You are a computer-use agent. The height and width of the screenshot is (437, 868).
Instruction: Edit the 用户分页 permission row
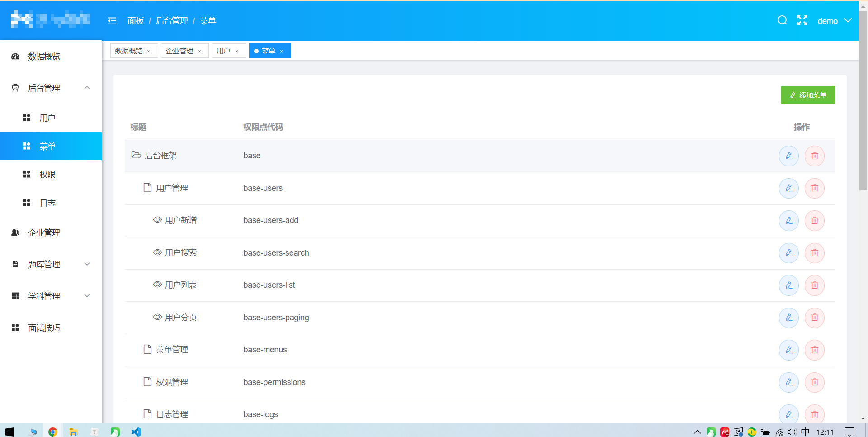(x=789, y=318)
